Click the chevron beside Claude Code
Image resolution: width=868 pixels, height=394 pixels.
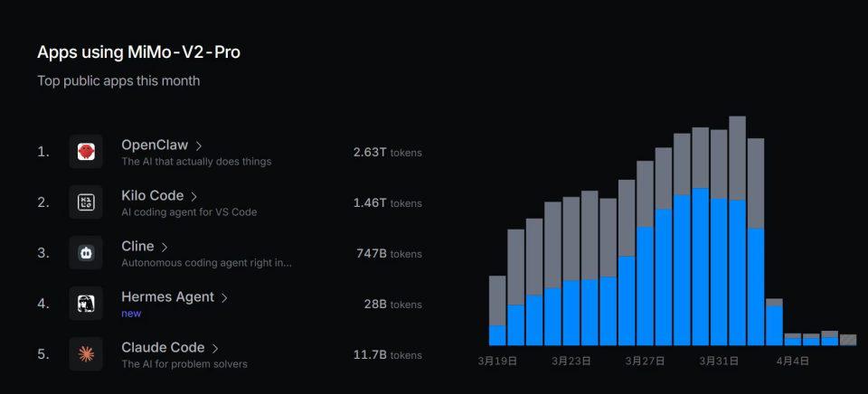coord(216,348)
